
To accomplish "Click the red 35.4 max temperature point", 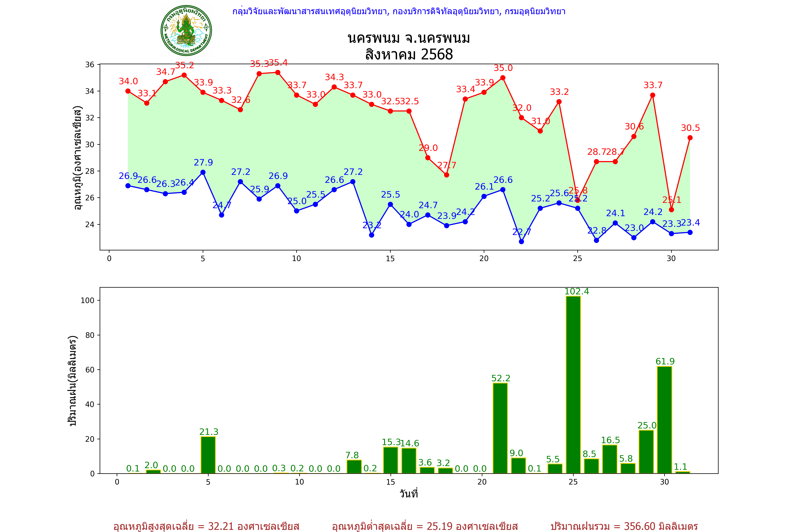I will click(278, 72).
